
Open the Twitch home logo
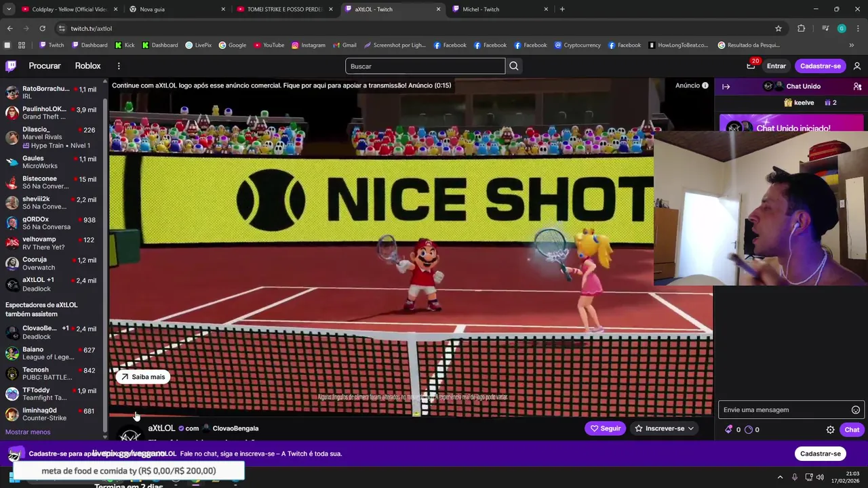(11, 66)
